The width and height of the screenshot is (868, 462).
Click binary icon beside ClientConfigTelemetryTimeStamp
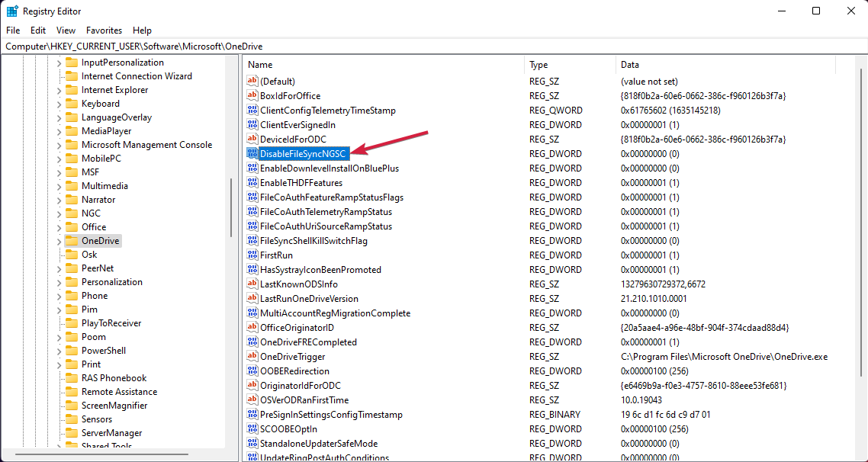252,110
